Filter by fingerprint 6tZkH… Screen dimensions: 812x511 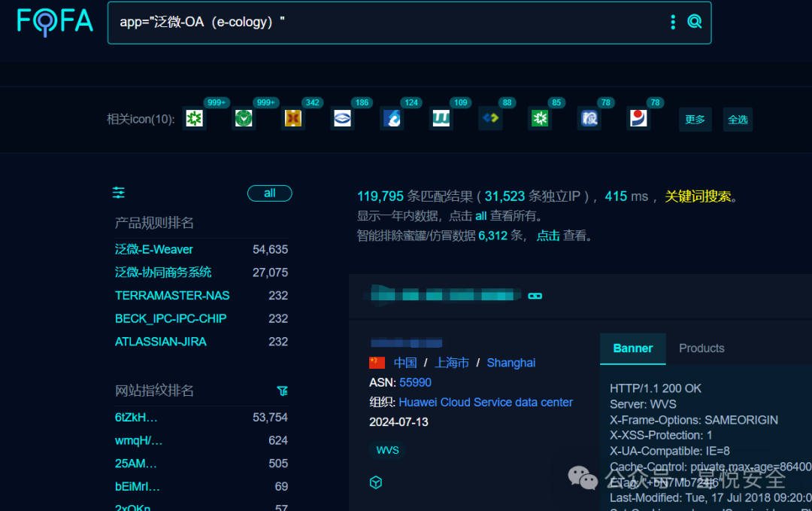click(135, 417)
